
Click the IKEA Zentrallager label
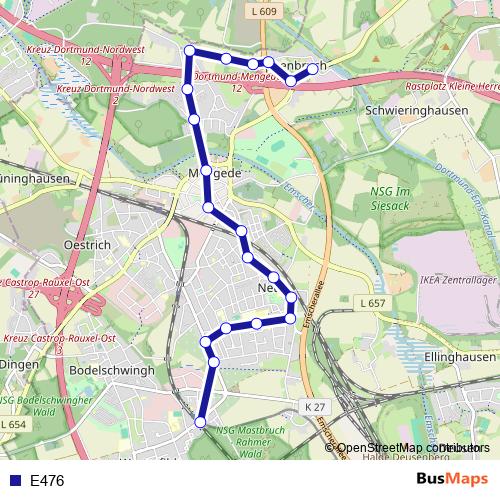[x=458, y=280]
